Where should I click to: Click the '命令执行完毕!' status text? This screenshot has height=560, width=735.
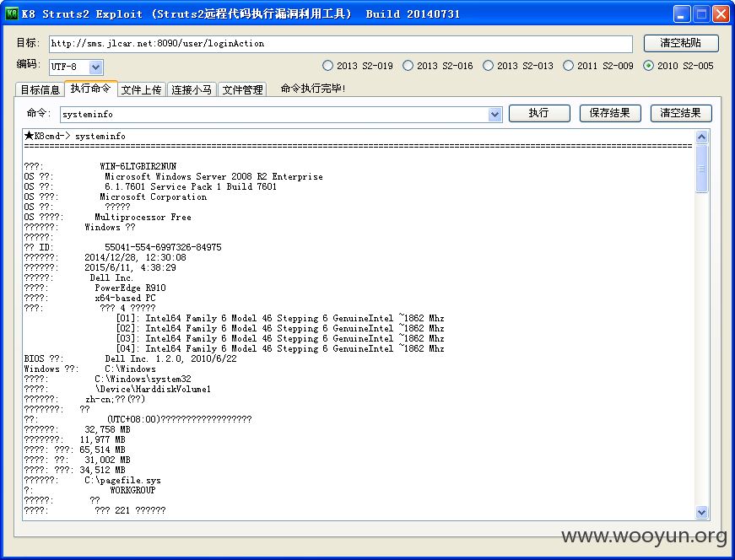point(313,88)
